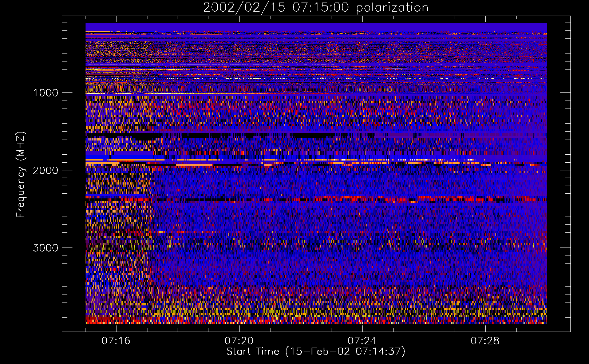The image size is (589, 364).
Task: Click the 07:28 time tick label
Action: click(485, 341)
